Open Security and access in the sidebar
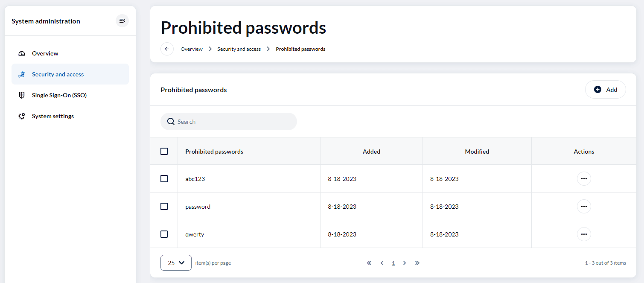Viewport: 644px width, 283px height. tap(70, 74)
